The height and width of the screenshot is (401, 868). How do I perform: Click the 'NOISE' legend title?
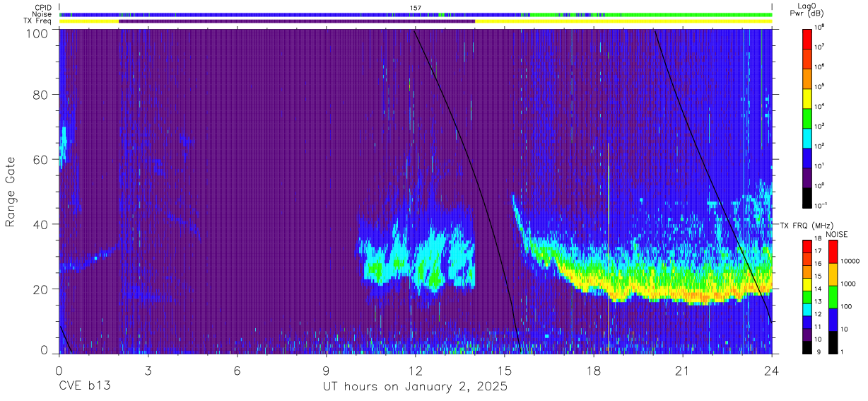click(837, 234)
